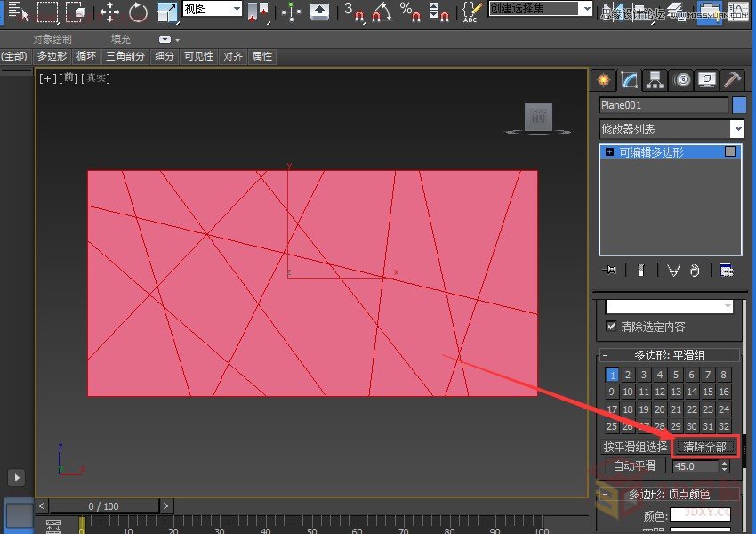Click the 清除全部 button

pos(705,447)
